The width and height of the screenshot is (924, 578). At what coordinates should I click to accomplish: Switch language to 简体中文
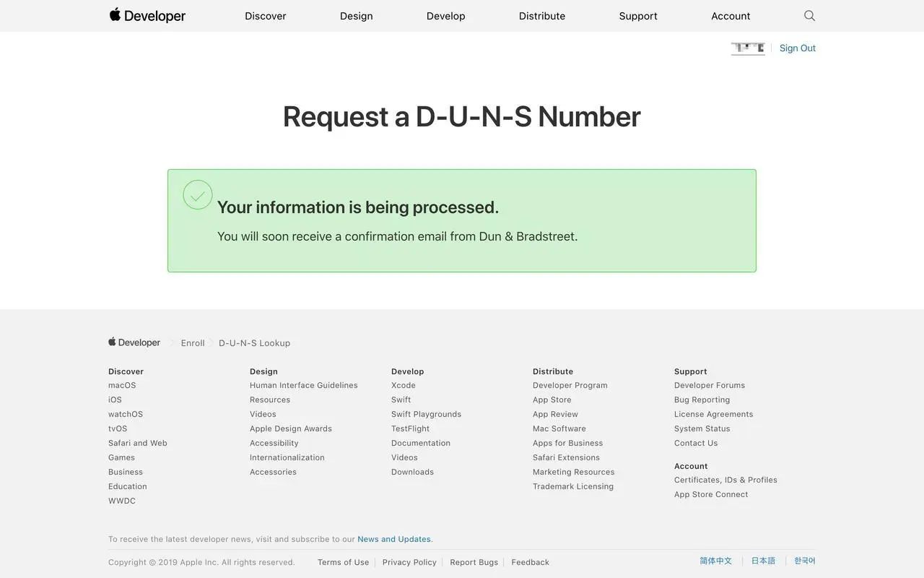pyautogui.click(x=715, y=561)
